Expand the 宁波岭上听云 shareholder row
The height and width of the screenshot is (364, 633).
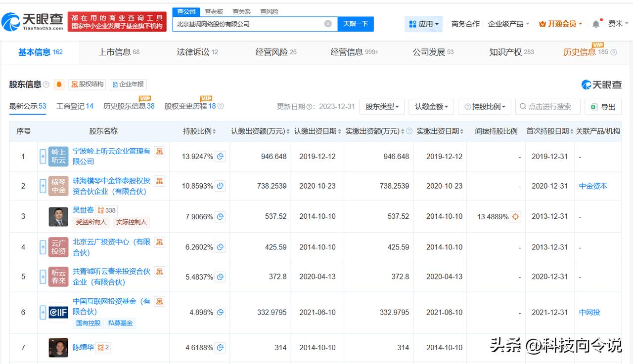(43, 157)
